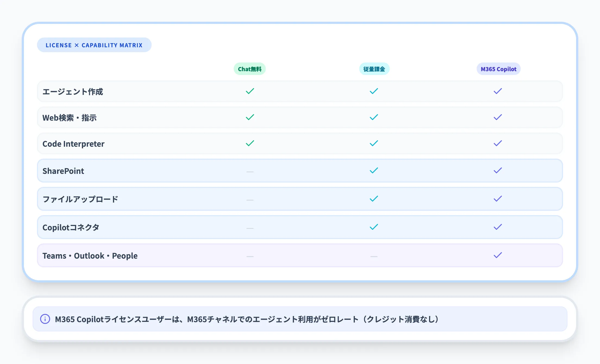This screenshot has height=364, width=600.
Task: Toggle the dash for SharePoint under Chat無料
Action: click(250, 172)
